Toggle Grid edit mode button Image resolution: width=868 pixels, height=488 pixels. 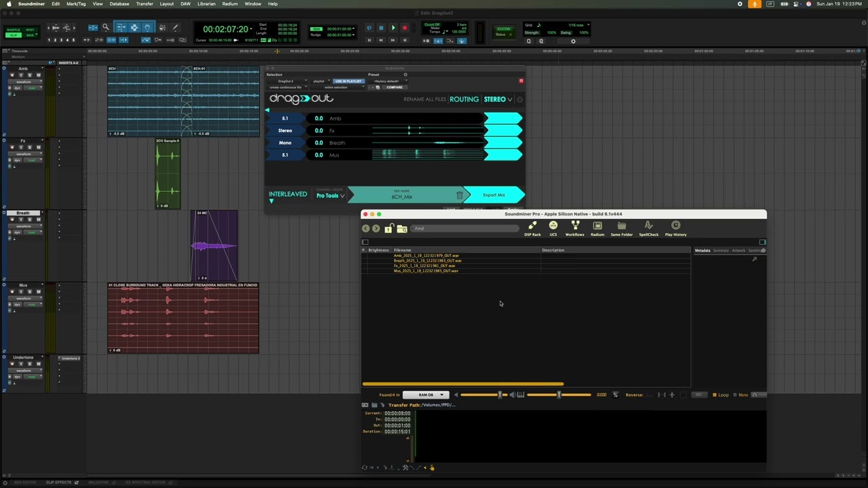point(30,35)
